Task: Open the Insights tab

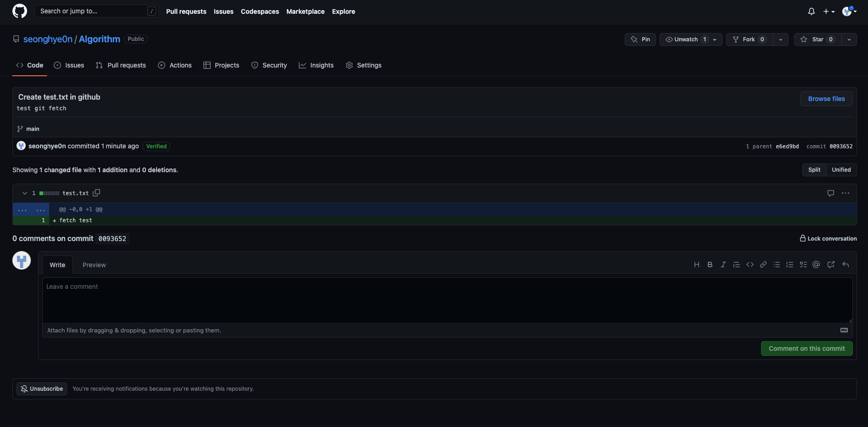Action: click(x=316, y=65)
